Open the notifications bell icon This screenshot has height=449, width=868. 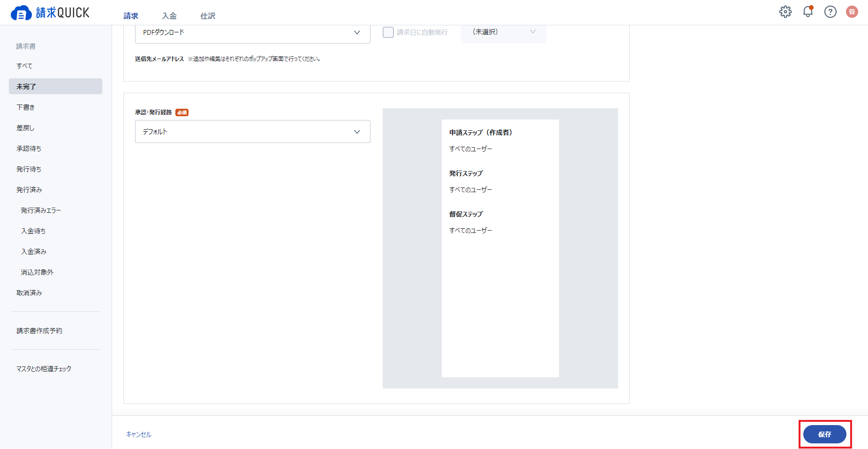pyautogui.click(x=808, y=12)
